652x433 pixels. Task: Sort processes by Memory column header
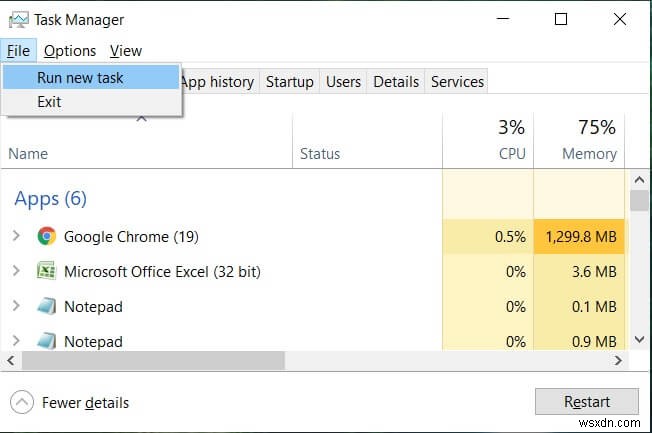(588, 153)
